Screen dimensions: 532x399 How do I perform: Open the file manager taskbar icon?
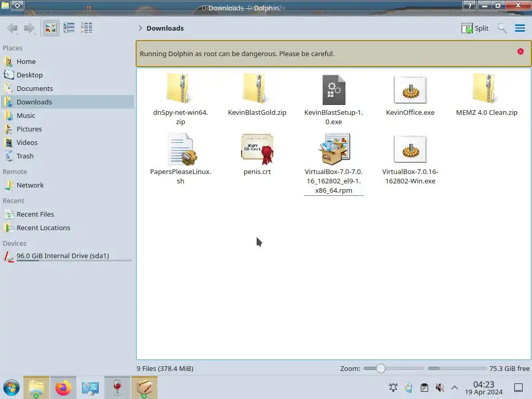coord(36,388)
